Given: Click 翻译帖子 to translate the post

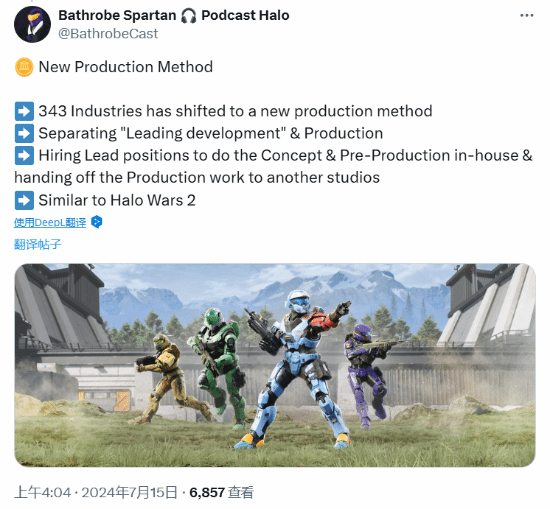Looking at the screenshot, I should point(38,244).
